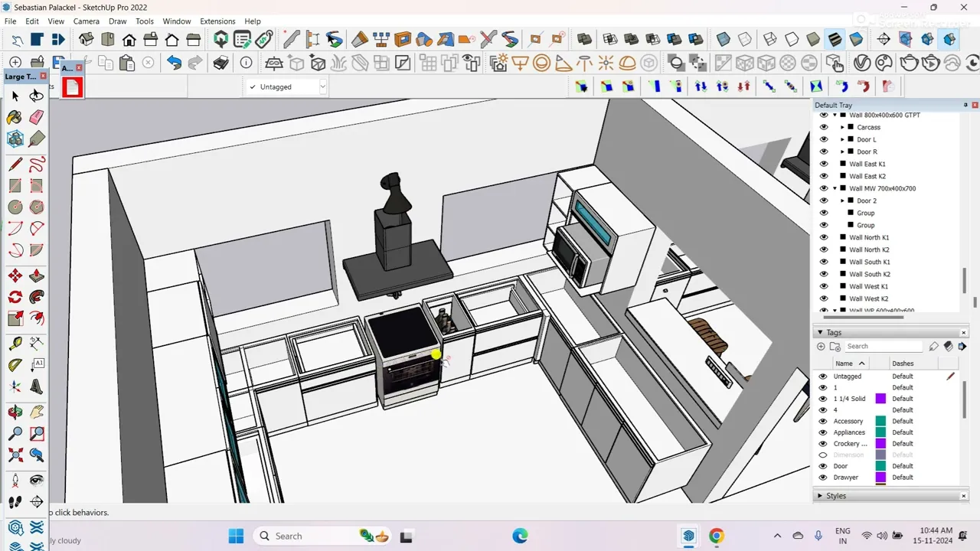The image size is (980, 551).
Task: Collapse the Wall MW 700x400x700 node
Action: pyautogui.click(x=835, y=188)
